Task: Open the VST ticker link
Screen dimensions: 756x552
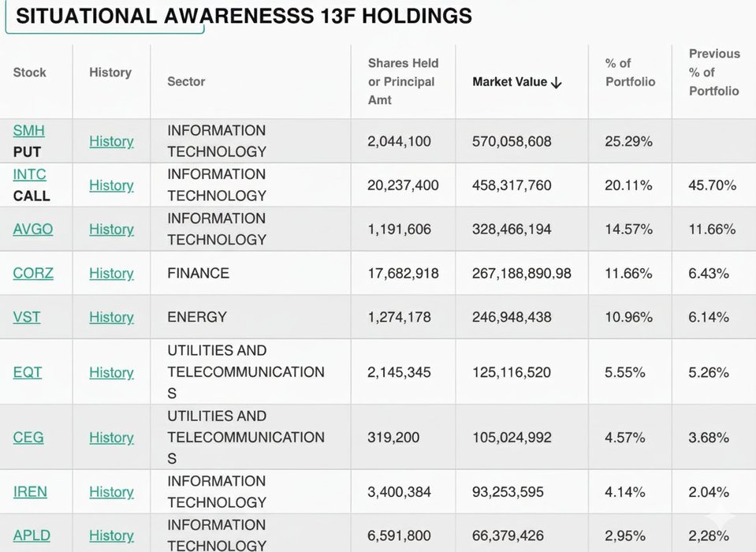Action: (x=27, y=317)
